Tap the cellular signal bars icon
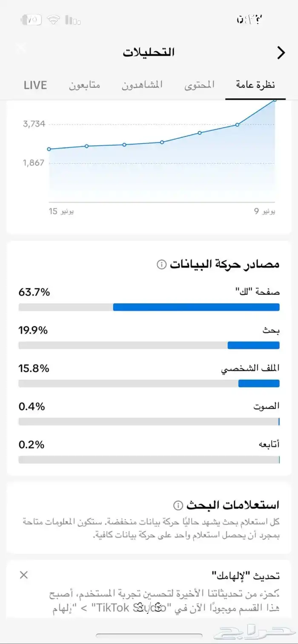 click(x=73, y=20)
